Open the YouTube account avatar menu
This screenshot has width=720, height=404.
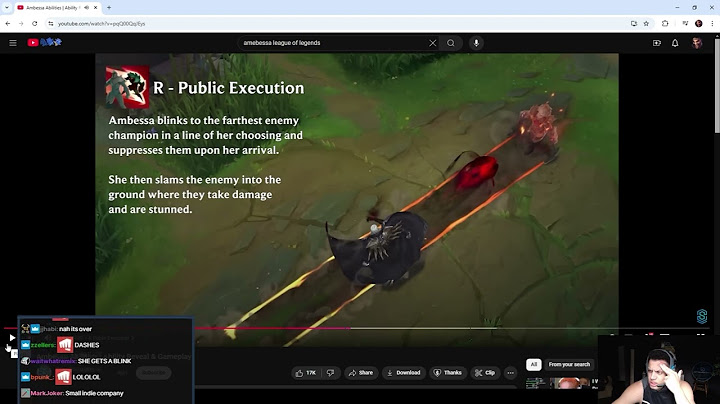697,43
